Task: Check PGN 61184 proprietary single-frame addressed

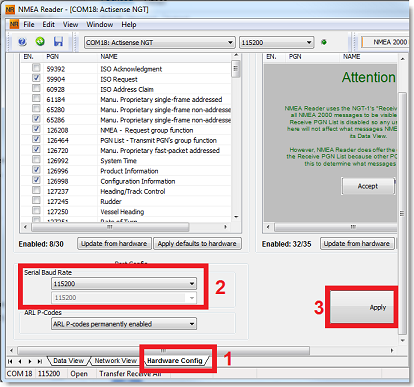Action: (x=36, y=99)
